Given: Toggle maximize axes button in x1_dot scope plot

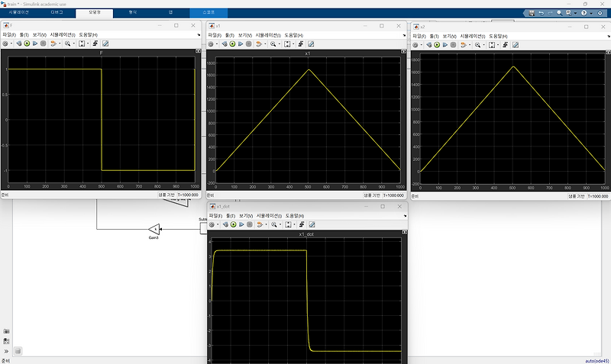Looking at the screenshot, I should [405, 233].
